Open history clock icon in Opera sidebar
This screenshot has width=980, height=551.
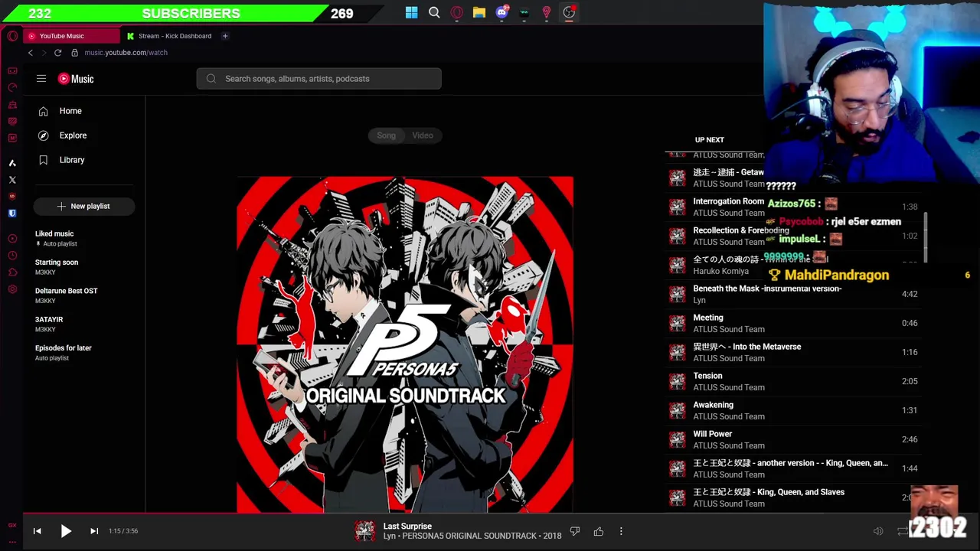[x=12, y=256]
